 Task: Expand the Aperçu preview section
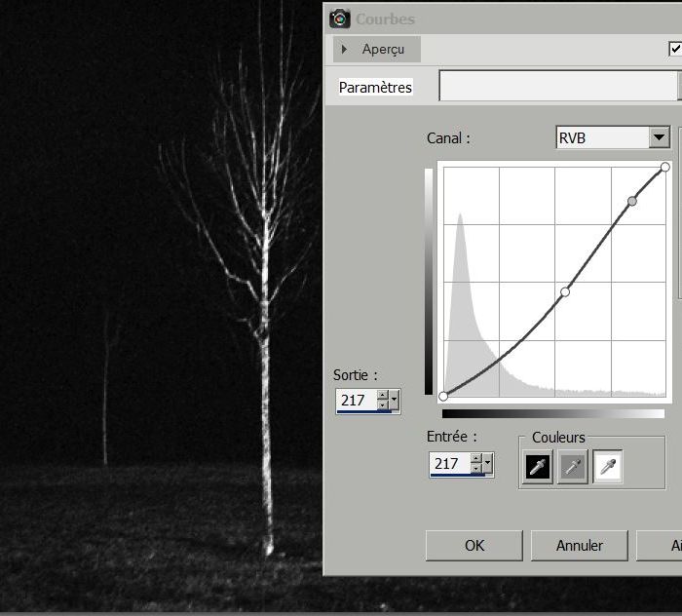345,49
